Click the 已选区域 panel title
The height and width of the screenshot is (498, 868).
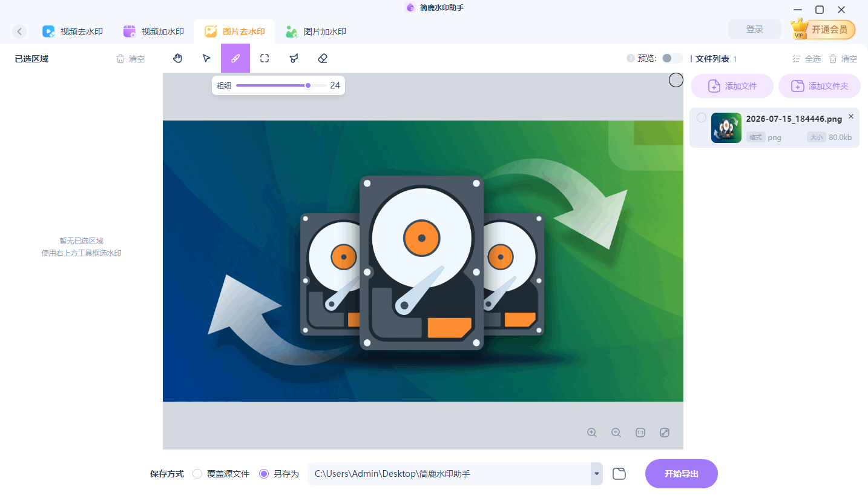tap(31, 59)
